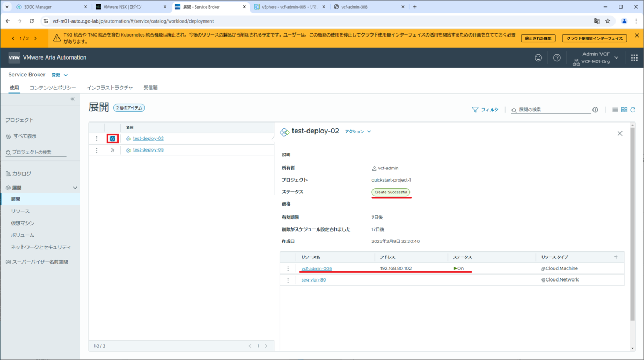The image size is (644, 360).
Task: Switch to list view icon
Action: (x=615, y=110)
